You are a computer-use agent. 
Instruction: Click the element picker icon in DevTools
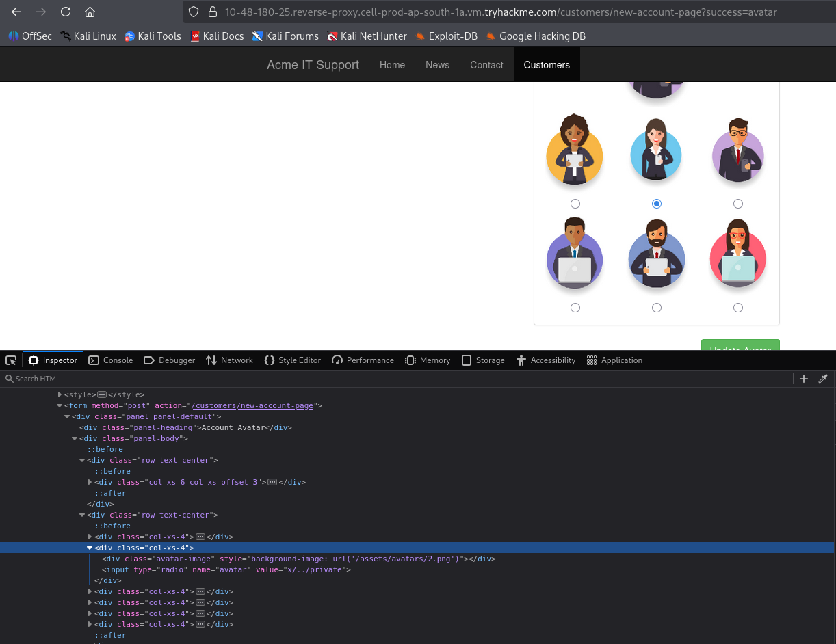10,360
